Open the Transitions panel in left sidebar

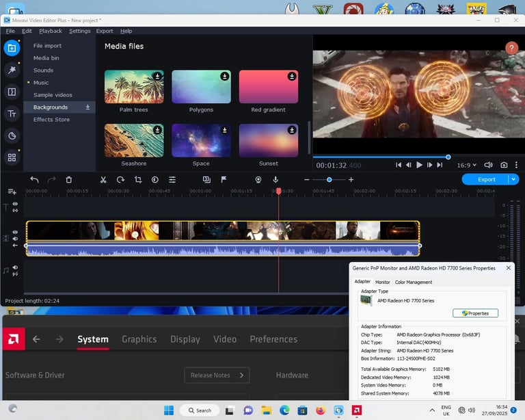tap(12, 92)
